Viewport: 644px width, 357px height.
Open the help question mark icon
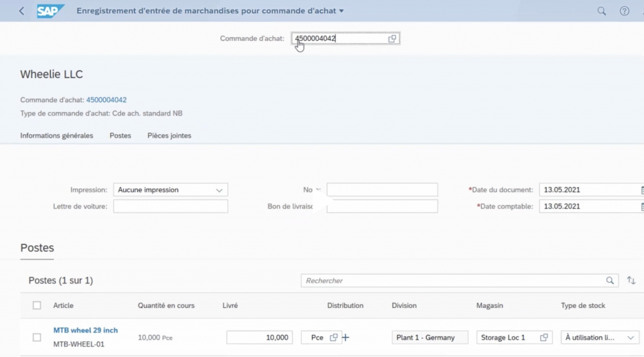pyautogui.click(x=625, y=11)
